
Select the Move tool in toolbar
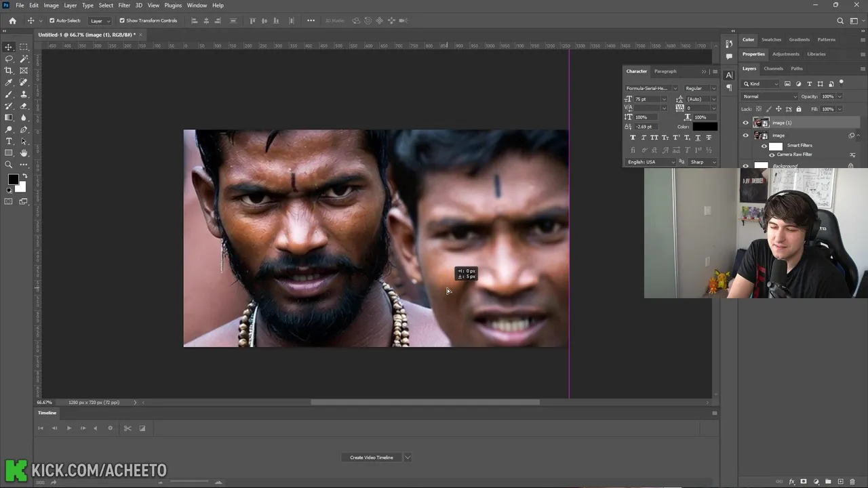9,47
